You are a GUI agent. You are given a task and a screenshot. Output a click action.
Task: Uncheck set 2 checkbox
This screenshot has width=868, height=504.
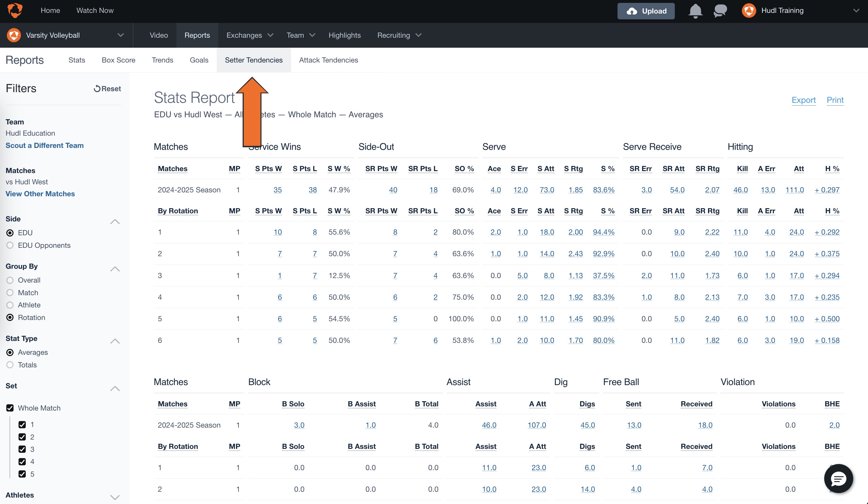(x=22, y=437)
